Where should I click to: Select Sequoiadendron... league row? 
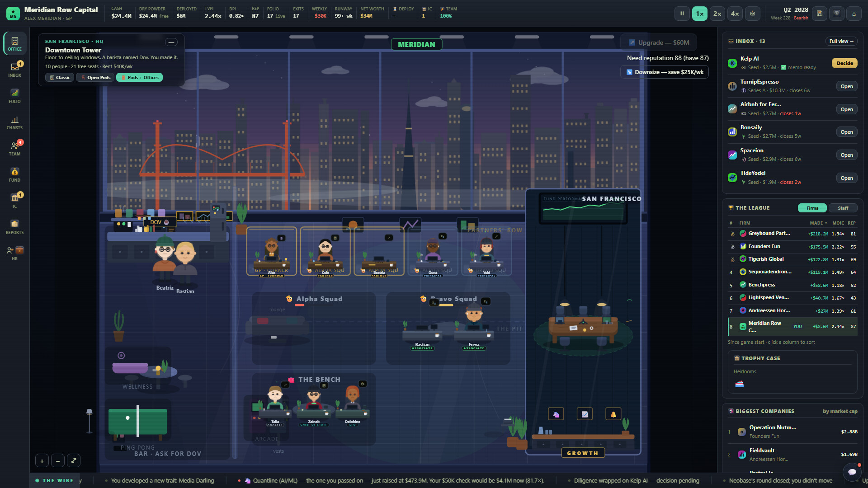[793, 272]
